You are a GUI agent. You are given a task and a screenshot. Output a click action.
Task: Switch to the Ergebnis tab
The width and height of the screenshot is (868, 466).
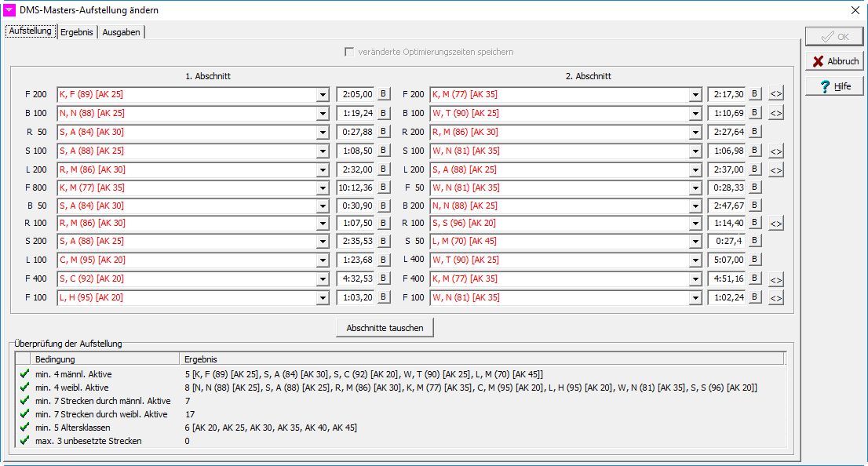point(77,32)
